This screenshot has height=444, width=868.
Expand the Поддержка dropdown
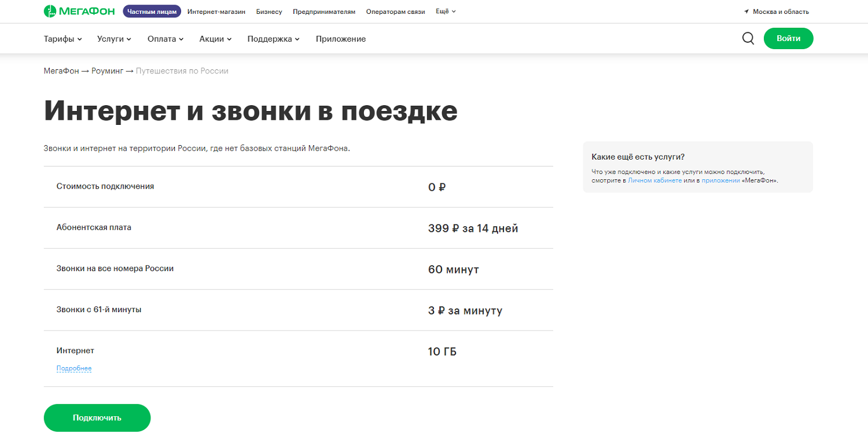[x=269, y=39]
